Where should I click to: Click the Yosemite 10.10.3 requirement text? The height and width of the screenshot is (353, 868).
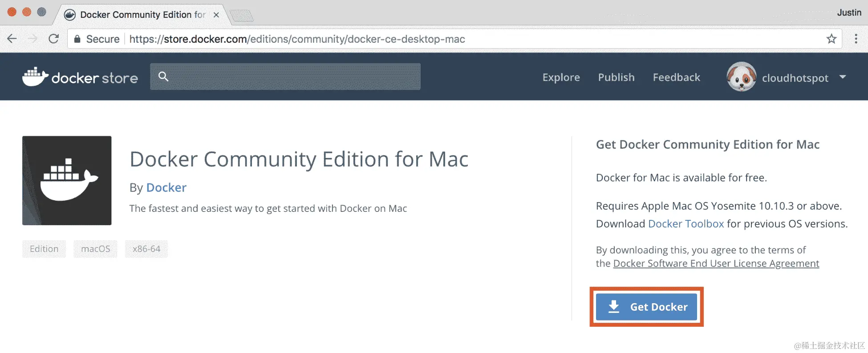tap(719, 206)
